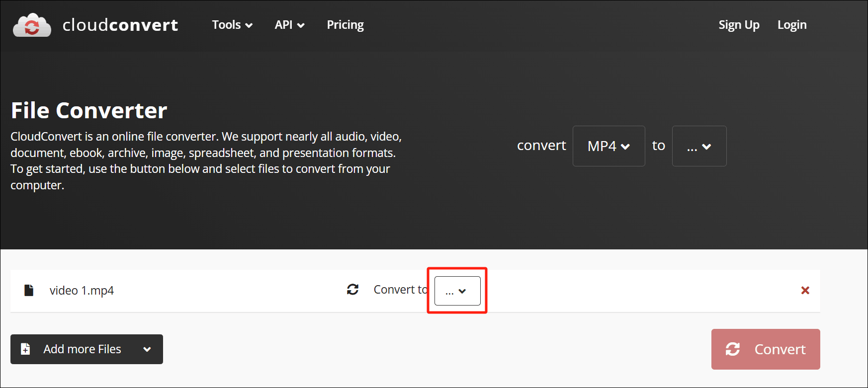Click the CloudConvert description paragraph
Image resolution: width=868 pixels, height=388 pixels.
tap(206, 160)
